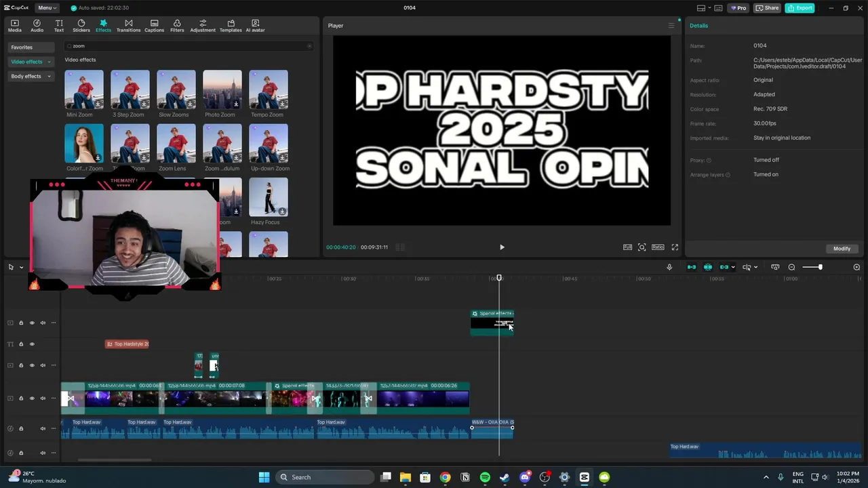
Task: Open File Explorer from taskbar
Action: pyautogui.click(x=405, y=477)
